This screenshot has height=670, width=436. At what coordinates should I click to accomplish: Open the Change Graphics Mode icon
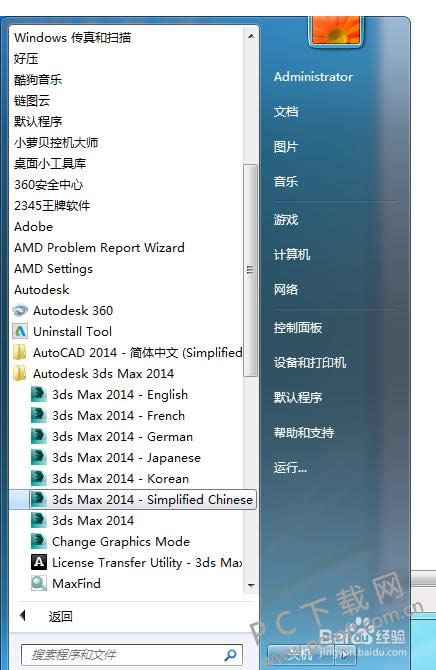(x=38, y=541)
